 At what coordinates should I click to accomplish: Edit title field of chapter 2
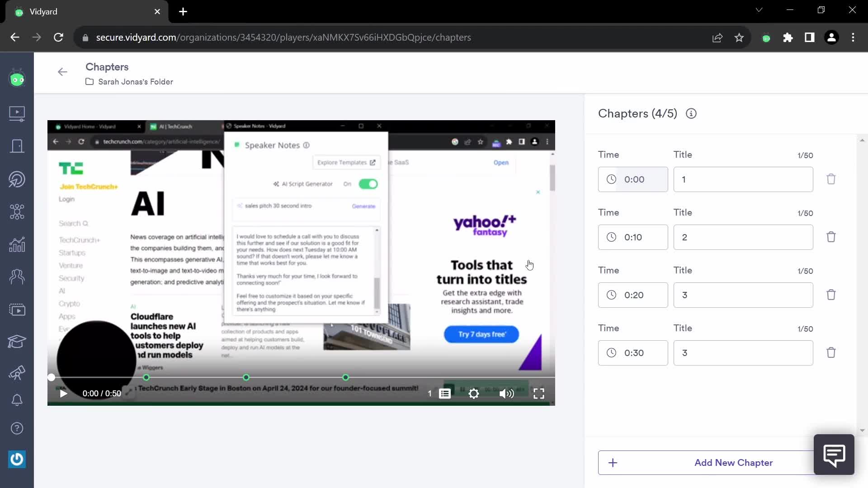[743, 237]
